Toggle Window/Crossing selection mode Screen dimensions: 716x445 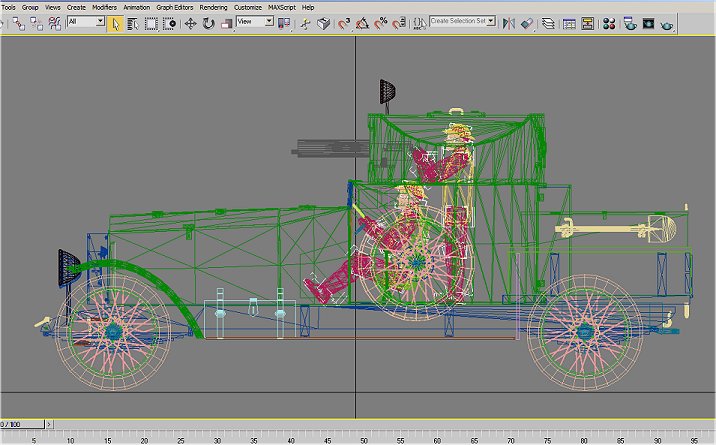click(169, 23)
